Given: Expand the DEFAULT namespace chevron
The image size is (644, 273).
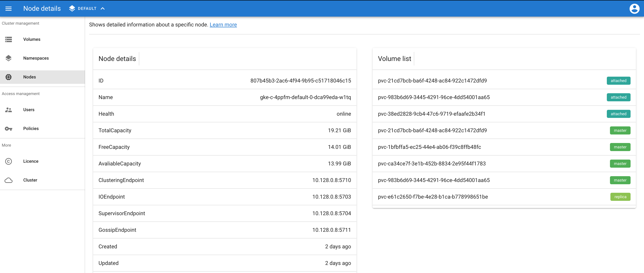Looking at the screenshot, I should (x=103, y=9).
